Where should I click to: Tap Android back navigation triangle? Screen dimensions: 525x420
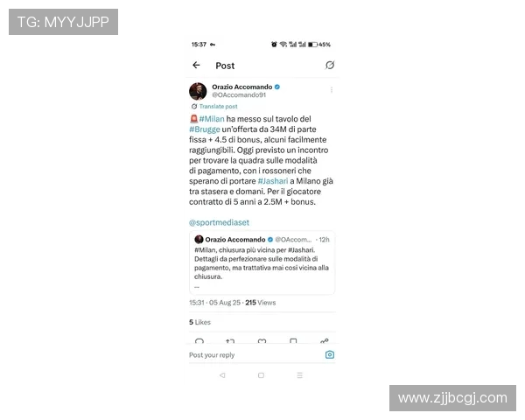tap(222, 375)
